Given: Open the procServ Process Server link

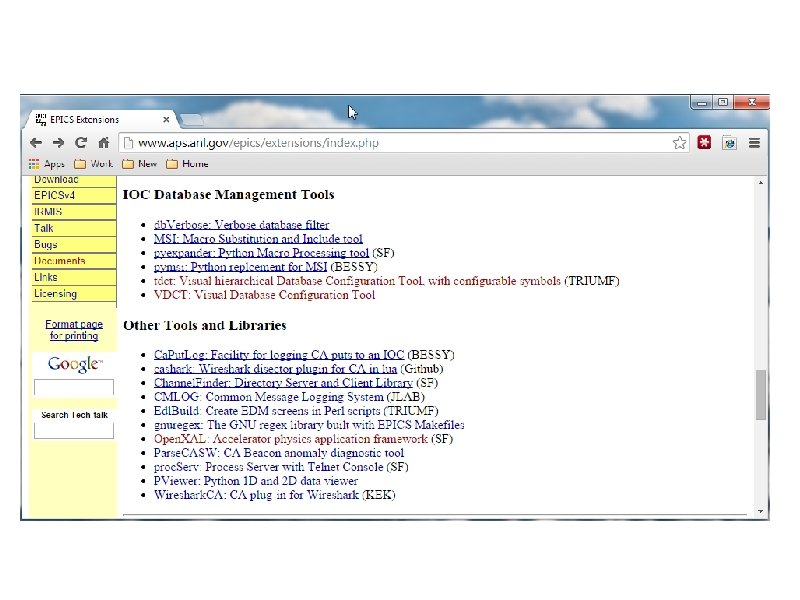Looking at the screenshot, I should [268, 467].
